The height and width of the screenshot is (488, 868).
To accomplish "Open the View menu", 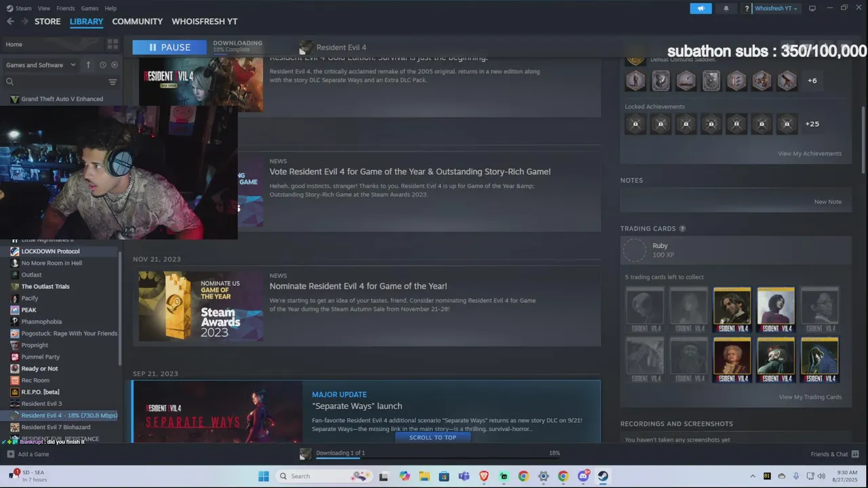I will tap(44, 8).
